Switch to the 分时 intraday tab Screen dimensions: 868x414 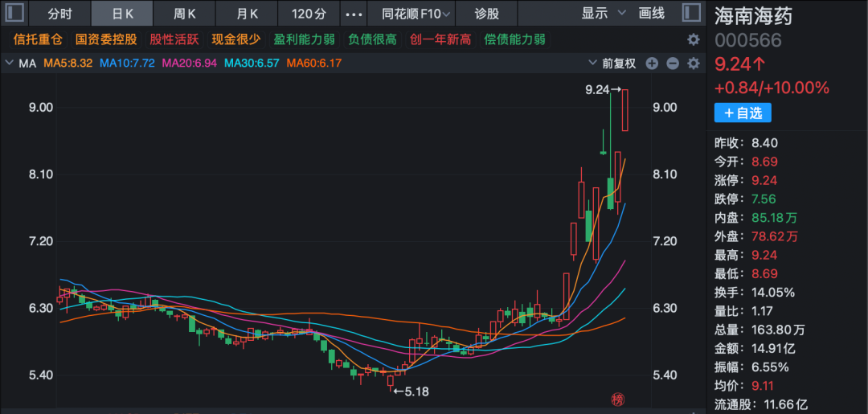59,14
